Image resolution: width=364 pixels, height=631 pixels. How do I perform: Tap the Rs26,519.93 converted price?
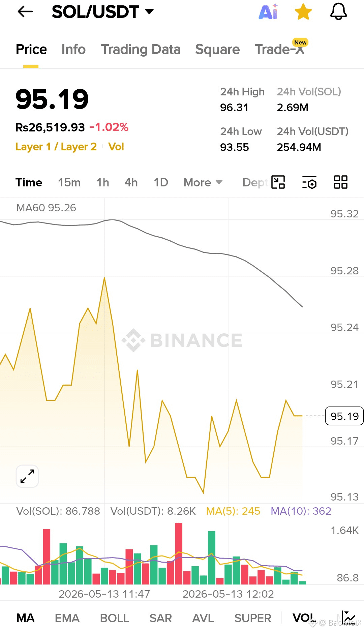(50, 127)
